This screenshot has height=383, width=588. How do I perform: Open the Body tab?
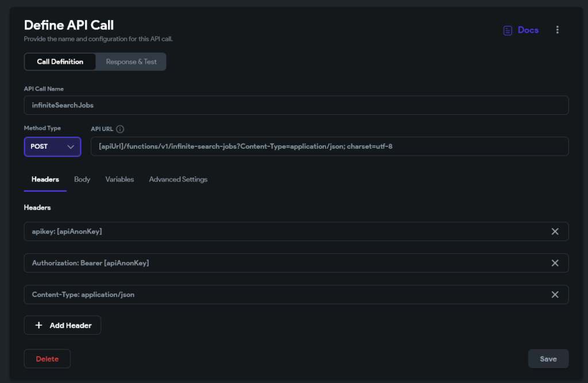point(82,179)
